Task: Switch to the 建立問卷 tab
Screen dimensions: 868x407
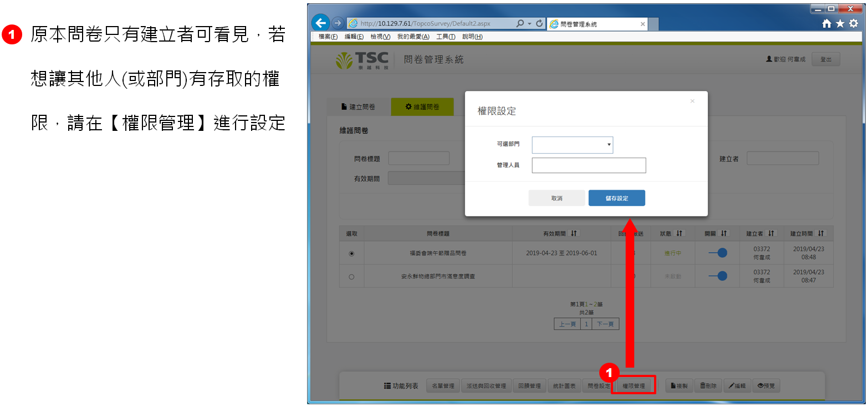Action: tap(358, 107)
